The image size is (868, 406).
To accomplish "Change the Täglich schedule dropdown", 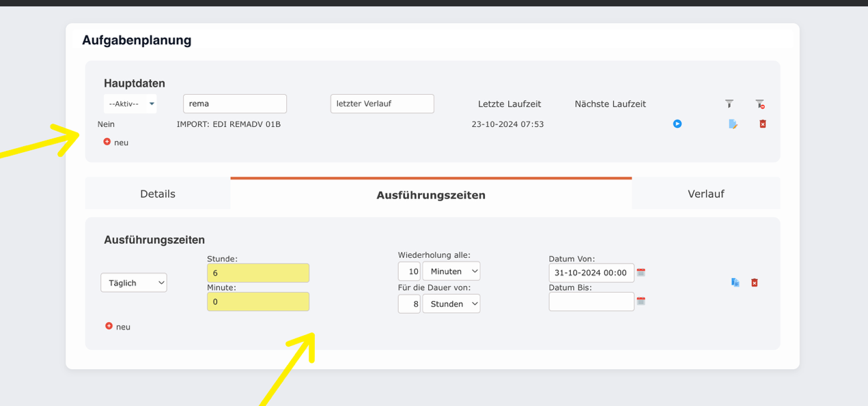I will pyautogui.click(x=134, y=282).
